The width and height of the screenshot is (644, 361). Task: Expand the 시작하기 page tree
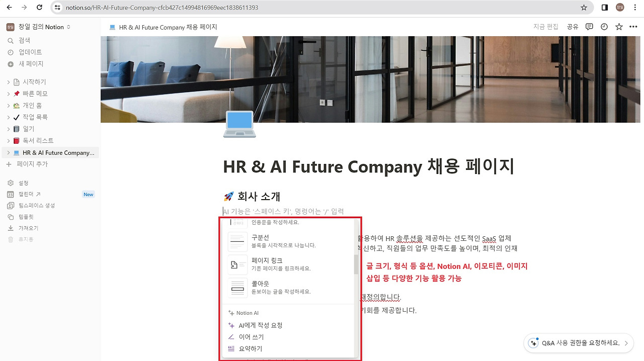point(9,82)
